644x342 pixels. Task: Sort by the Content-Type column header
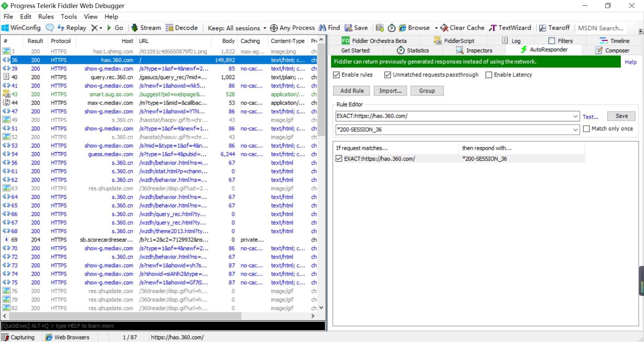pos(287,41)
